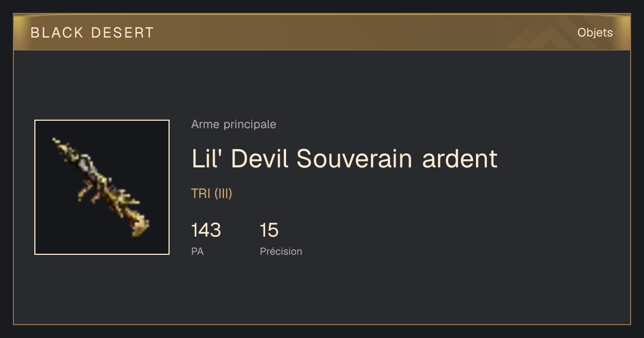The image size is (644, 338).
Task: Select the TRI (III) enhancement level
Action: [211, 194]
